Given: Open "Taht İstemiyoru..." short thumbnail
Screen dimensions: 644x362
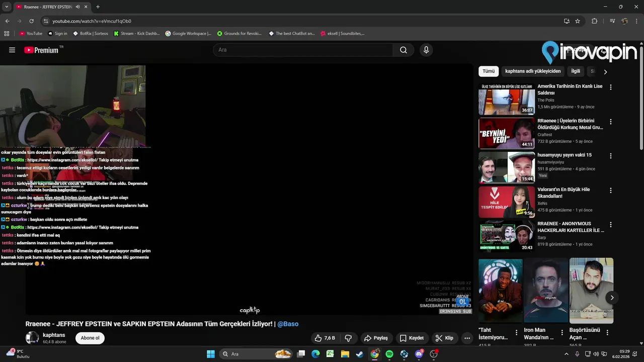Looking at the screenshot, I should 501,291.
